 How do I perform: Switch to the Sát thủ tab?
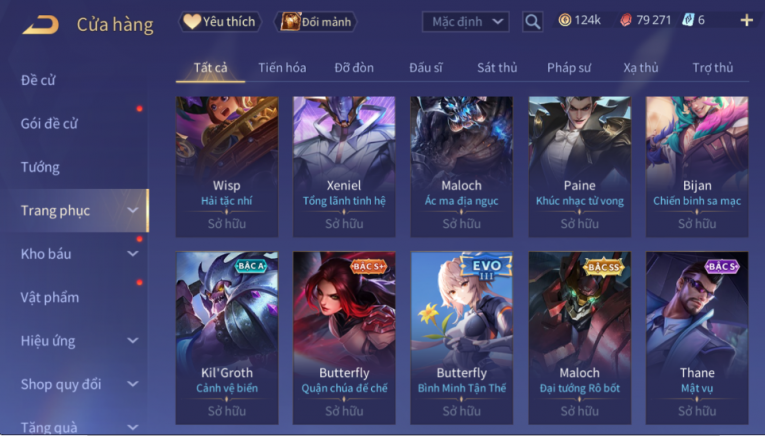click(497, 68)
